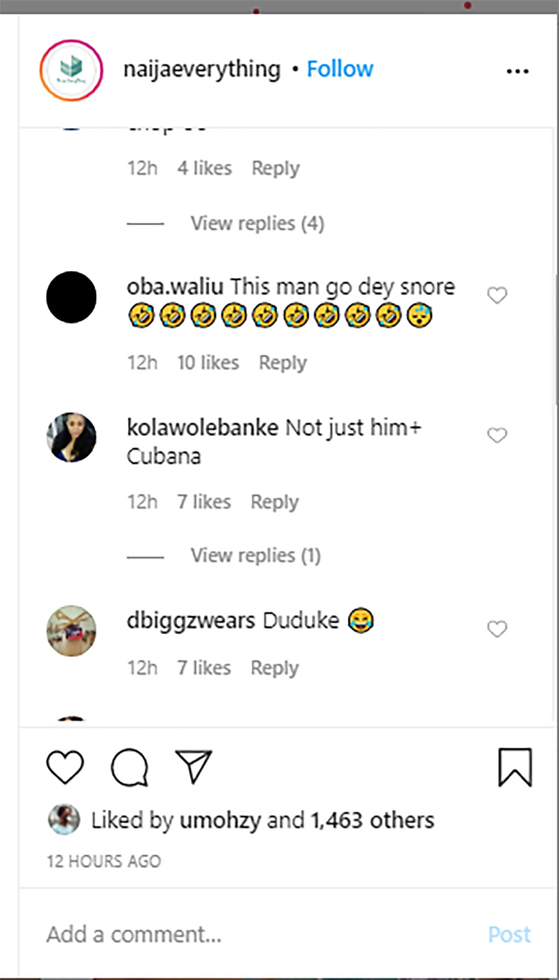
Task: Open dbiggzwears profile avatar
Action: pyautogui.click(x=71, y=630)
